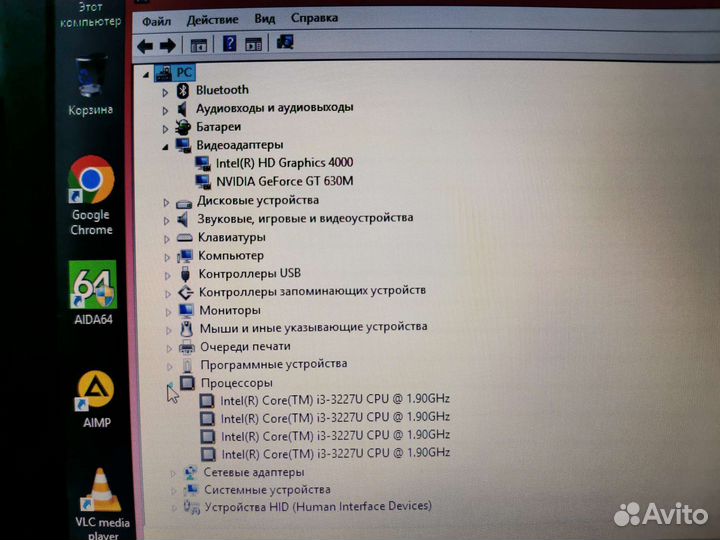Expand Программные устройства arrow
Viewport: 720px width, 540px height.
point(169,366)
